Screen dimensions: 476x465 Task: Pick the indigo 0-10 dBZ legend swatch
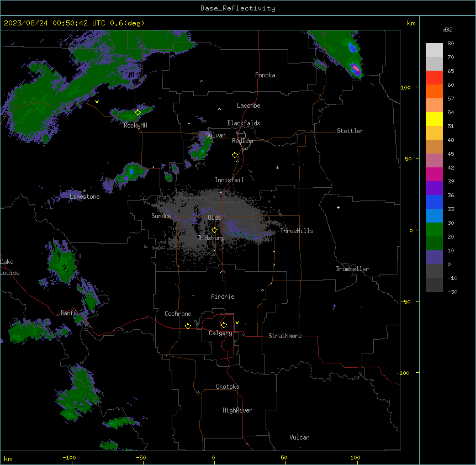click(434, 257)
